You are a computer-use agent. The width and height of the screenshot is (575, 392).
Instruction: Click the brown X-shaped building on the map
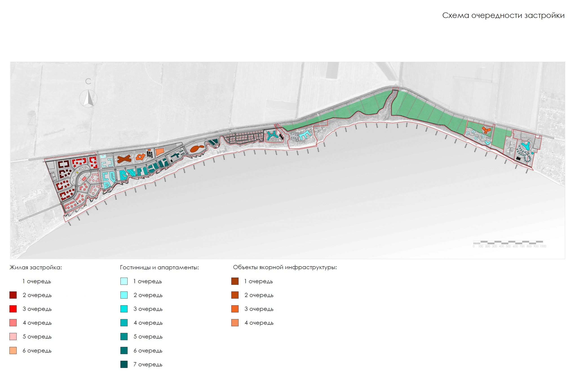(124, 159)
